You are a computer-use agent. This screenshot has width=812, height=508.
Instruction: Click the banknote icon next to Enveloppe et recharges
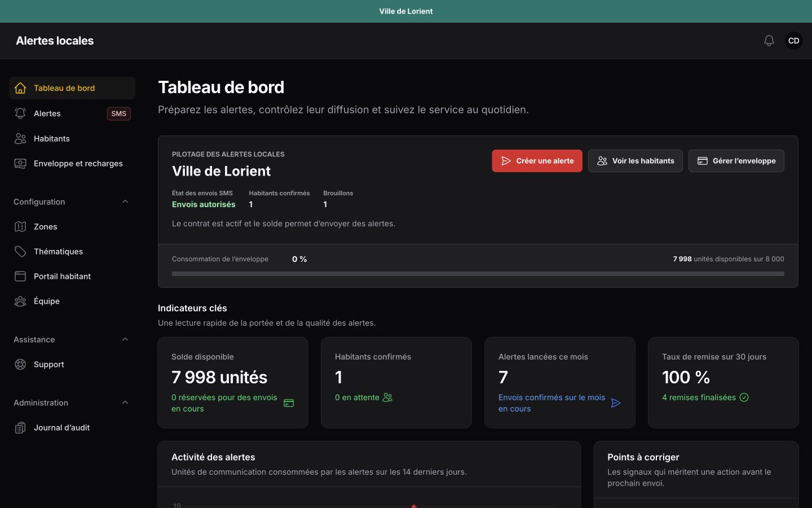coord(20,163)
